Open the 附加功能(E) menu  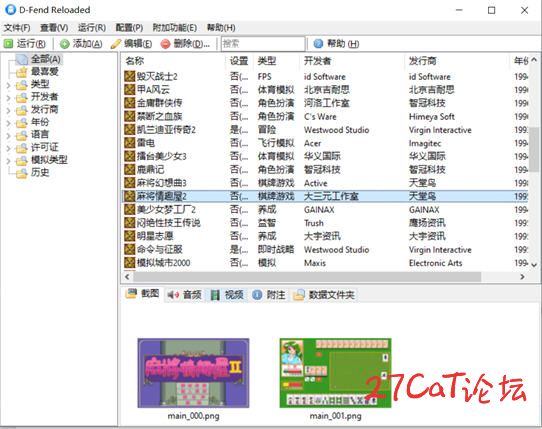pyautogui.click(x=175, y=28)
